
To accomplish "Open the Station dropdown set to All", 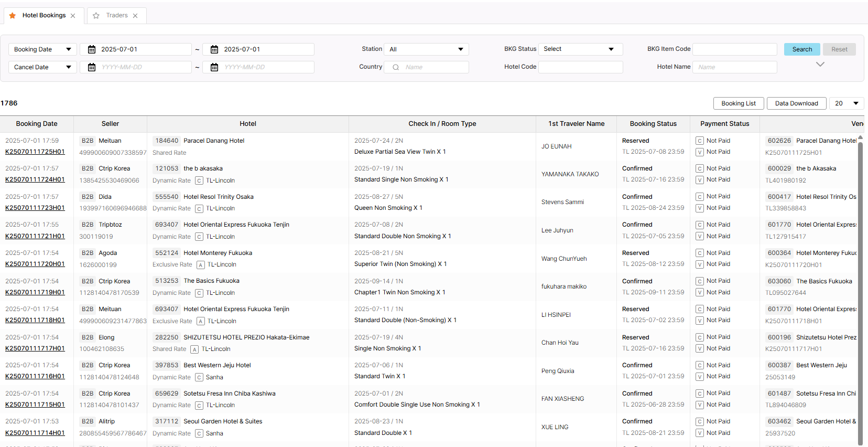I will pos(426,49).
